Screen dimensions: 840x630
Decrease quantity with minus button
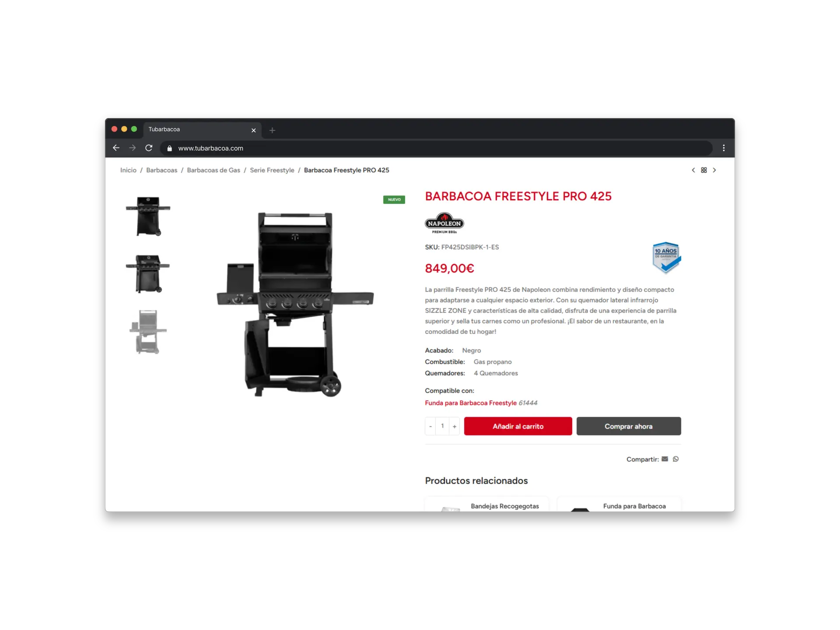430,426
